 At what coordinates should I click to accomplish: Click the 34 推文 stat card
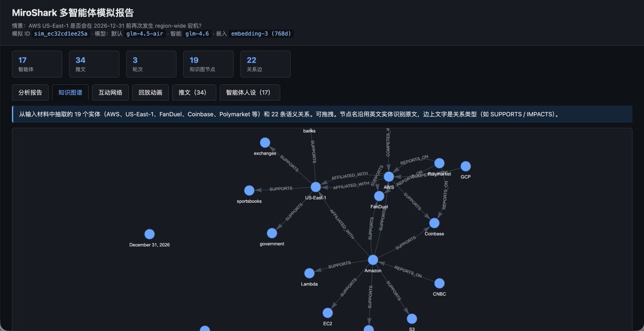[94, 64]
